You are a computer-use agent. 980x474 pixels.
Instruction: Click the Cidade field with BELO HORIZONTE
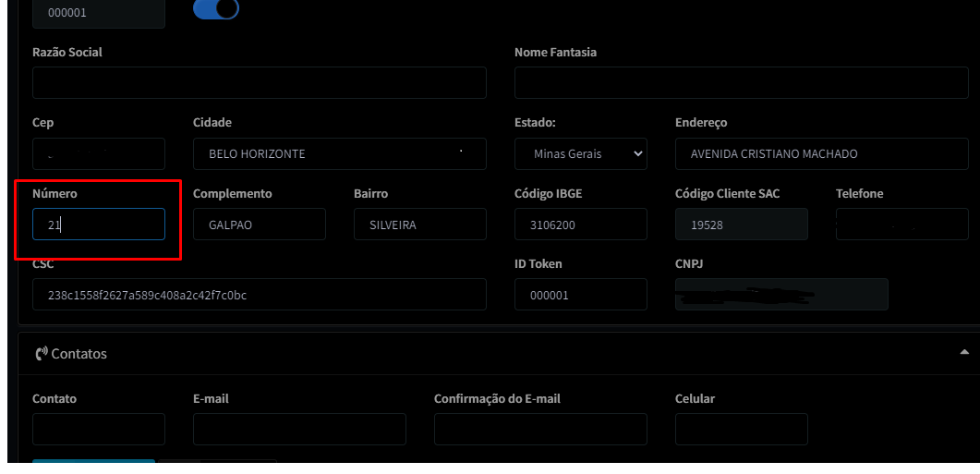coord(339,153)
